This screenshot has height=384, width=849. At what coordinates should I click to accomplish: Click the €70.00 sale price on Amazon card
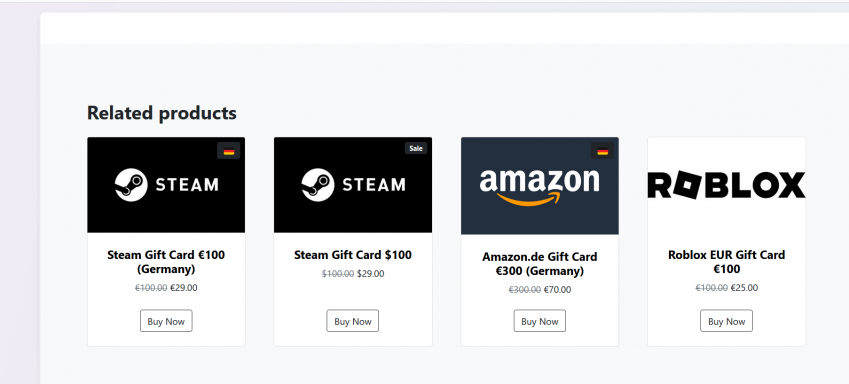557,290
